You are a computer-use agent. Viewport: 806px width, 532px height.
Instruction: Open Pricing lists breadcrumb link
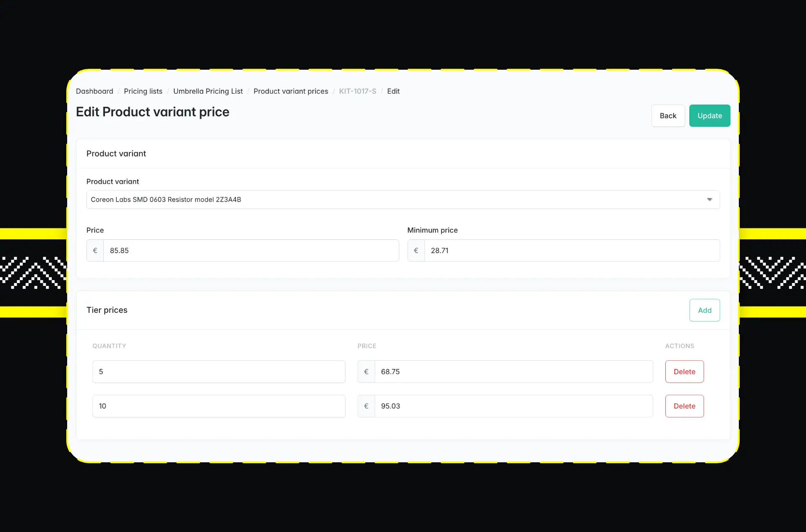143,91
